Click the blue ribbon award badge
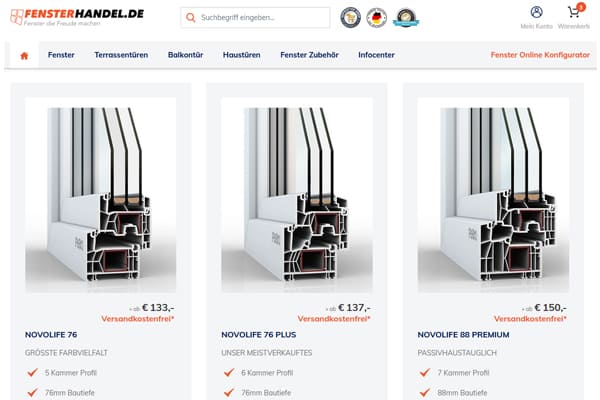Viewport: 600px width, 400px height. click(406, 18)
